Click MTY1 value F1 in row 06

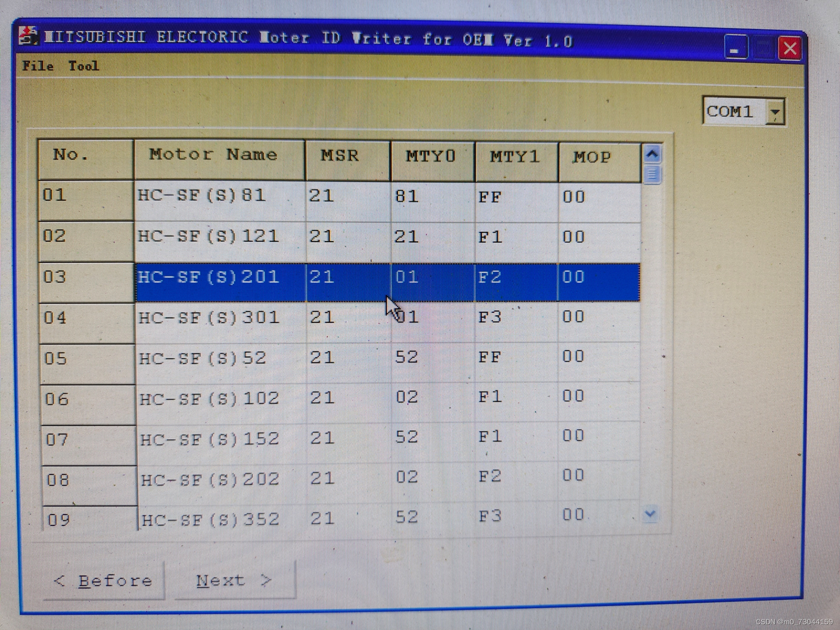click(517, 402)
